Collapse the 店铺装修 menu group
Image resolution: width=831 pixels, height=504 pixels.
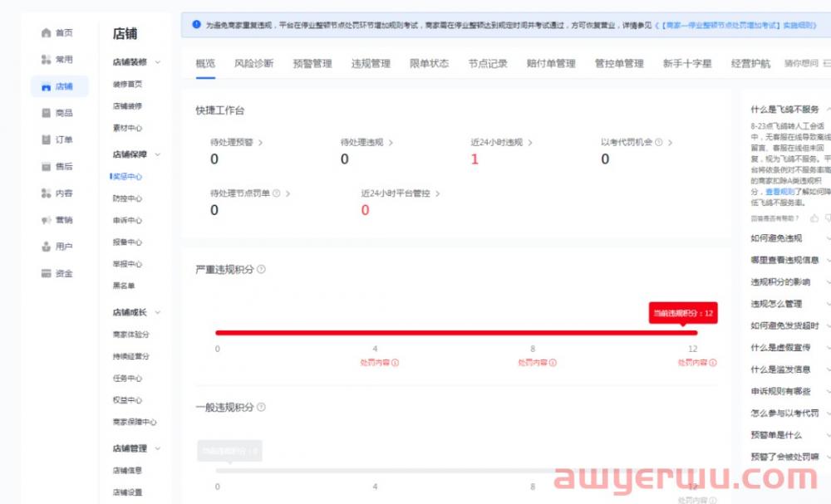[158, 62]
